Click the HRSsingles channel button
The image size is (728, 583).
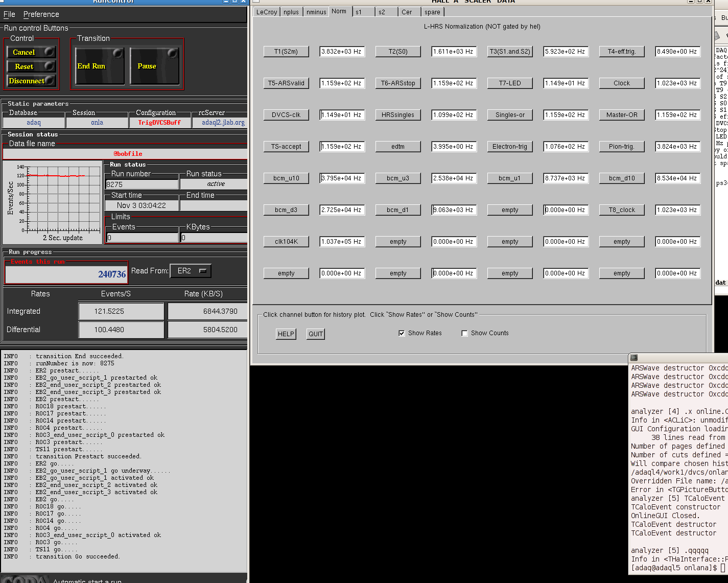(398, 115)
